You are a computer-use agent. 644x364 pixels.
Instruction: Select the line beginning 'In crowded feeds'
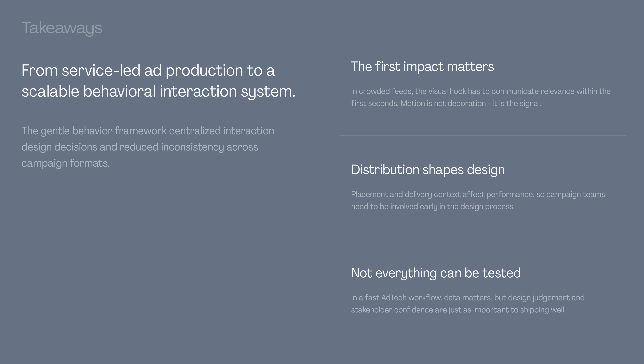(x=481, y=91)
